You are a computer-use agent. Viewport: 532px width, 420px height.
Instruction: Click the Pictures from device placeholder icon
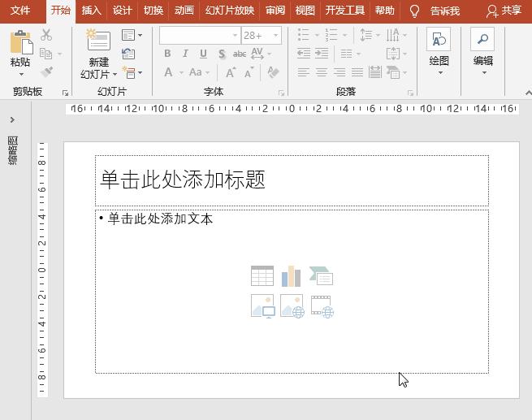coord(263,306)
